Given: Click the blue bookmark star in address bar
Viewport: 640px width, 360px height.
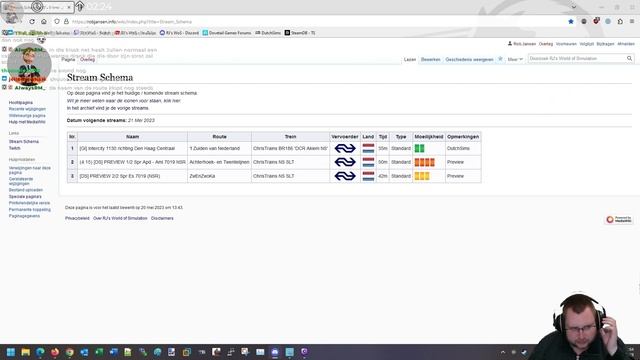Looking at the screenshot, I should pyautogui.click(x=571, y=21).
